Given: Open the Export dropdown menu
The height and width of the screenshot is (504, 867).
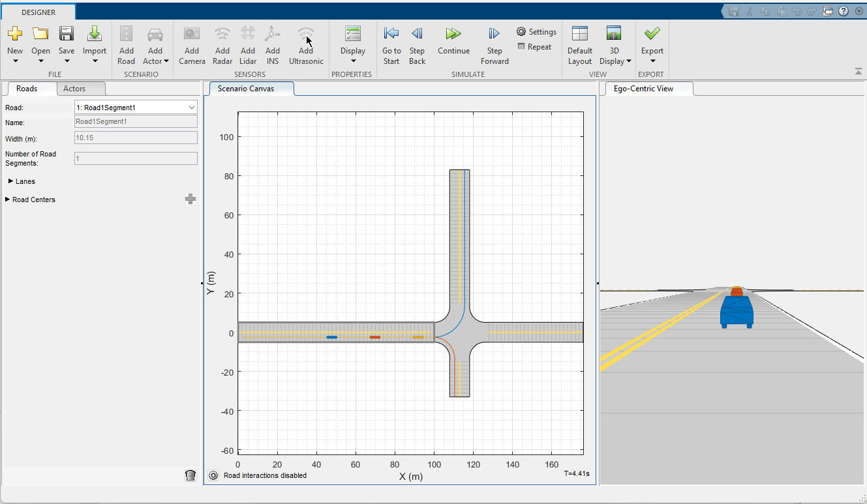Looking at the screenshot, I should click(652, 61).
